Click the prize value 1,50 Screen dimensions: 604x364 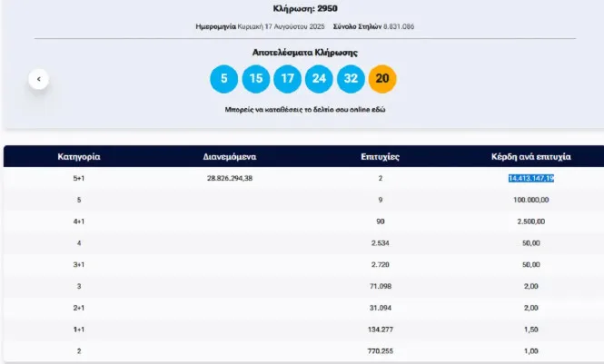click(530, 330)
